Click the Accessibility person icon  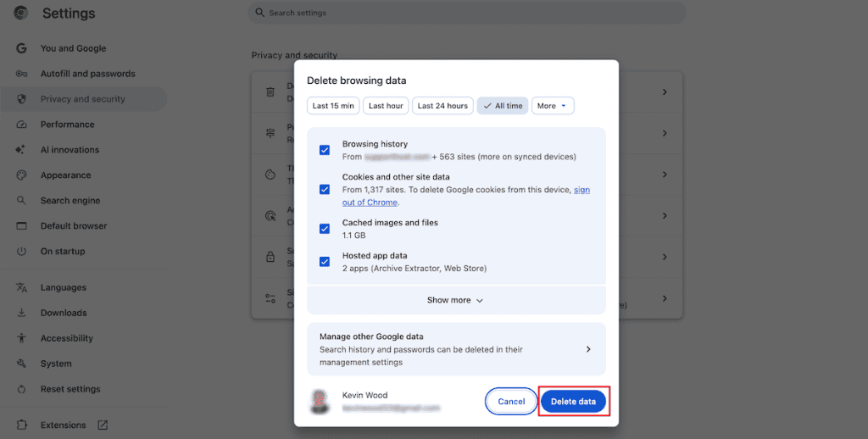click(x=21, y=338)
